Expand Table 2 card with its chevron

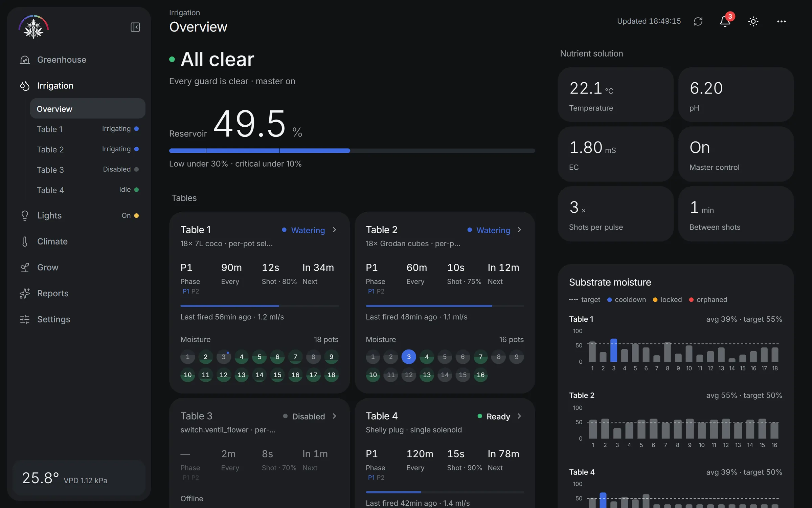(x=519, y=230)
